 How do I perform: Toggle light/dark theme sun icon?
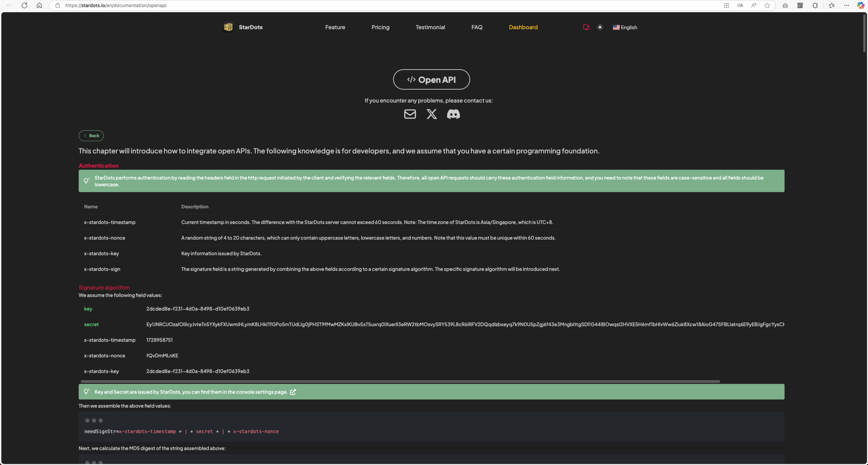600,27
